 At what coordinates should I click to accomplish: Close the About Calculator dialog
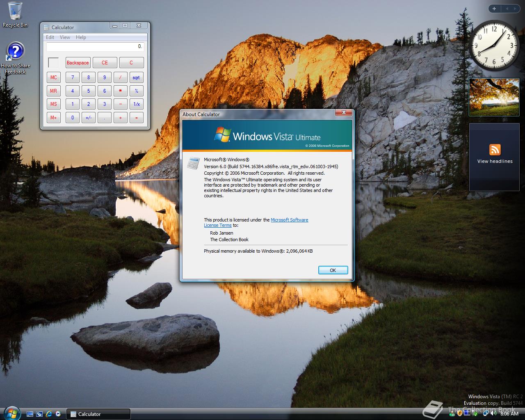tap(344, 112)
